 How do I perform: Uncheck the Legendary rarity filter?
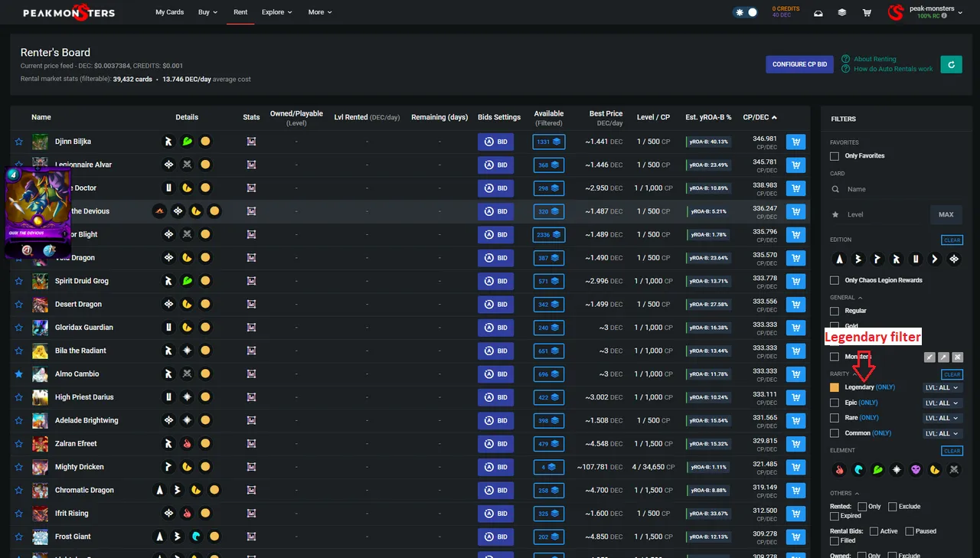click(x=835, y=387)
